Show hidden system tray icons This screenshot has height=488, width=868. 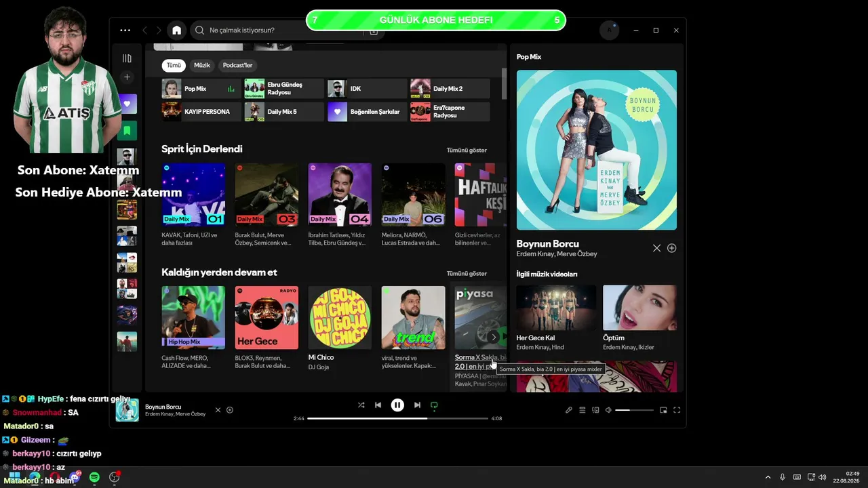(768, 477)
